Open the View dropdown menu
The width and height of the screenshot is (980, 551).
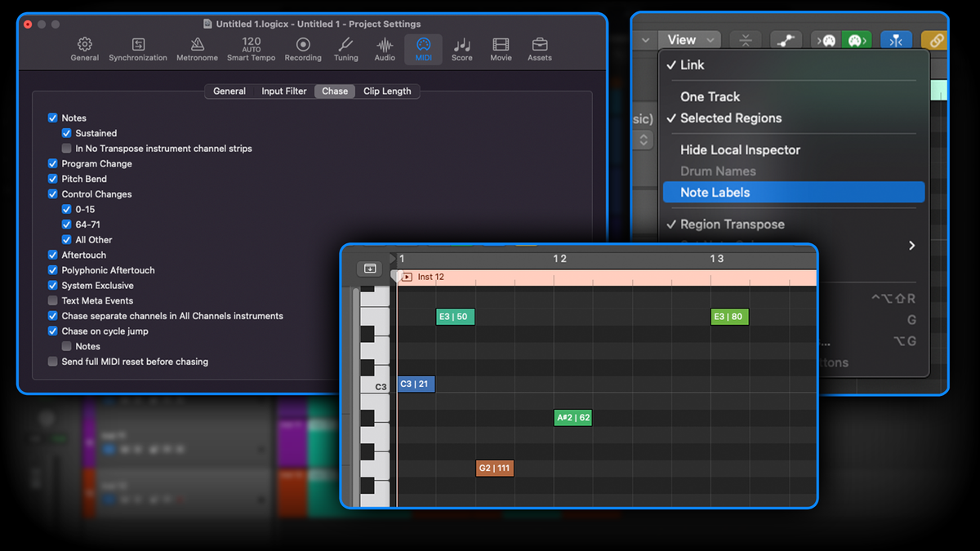[x=691, y=40]
